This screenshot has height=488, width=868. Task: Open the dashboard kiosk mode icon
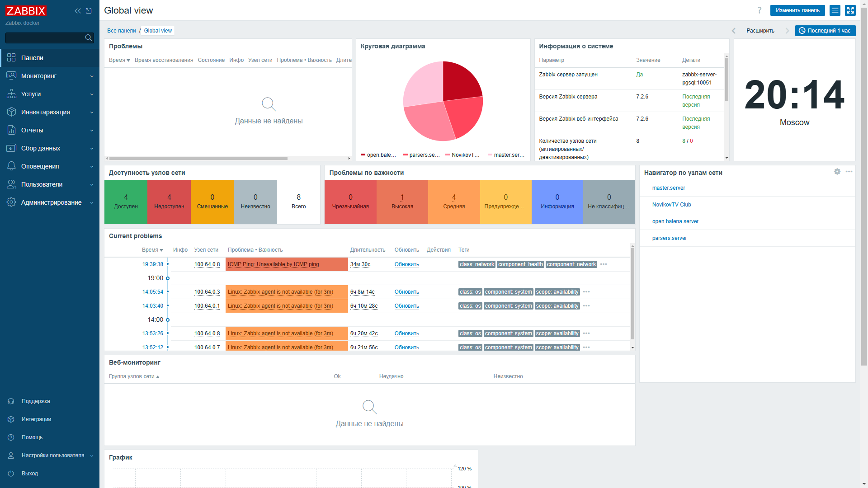pos(850,10)
